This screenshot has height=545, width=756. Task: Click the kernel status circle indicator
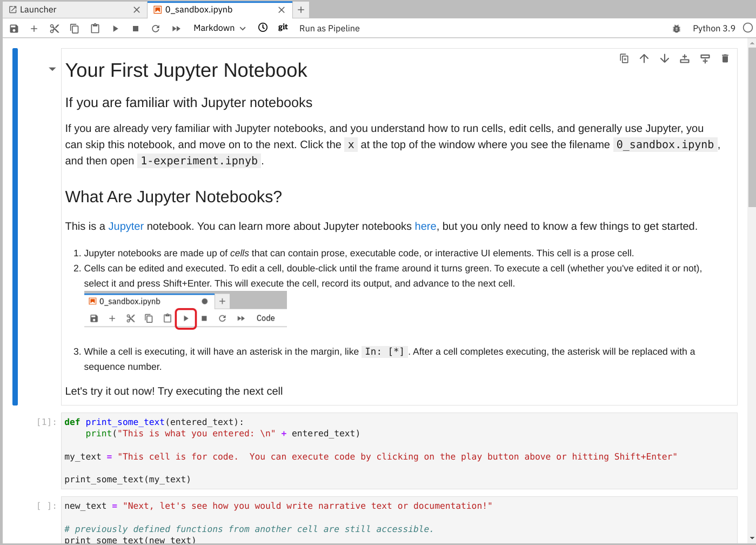[748, 28]
